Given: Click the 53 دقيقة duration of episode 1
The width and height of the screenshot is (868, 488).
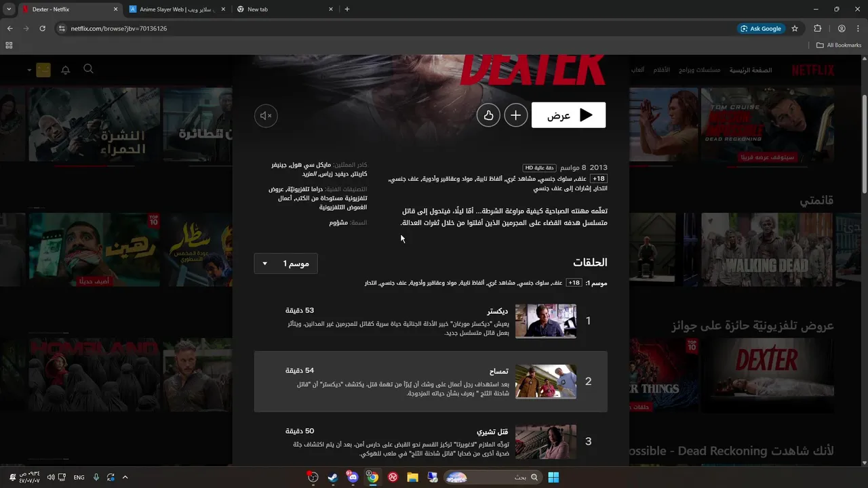Looking at the screenshot, I should 300,310.
